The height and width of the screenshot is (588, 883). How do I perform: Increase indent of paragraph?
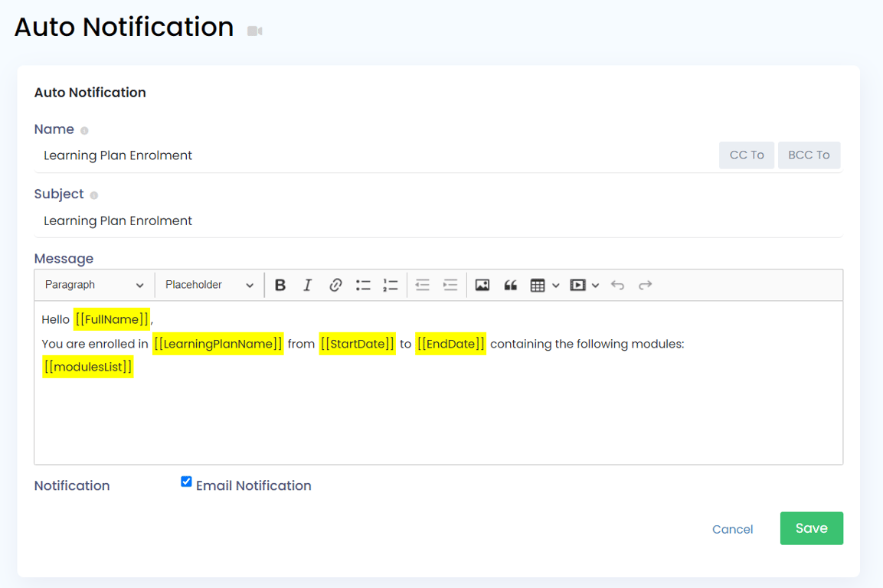click(x=450, y=285)
